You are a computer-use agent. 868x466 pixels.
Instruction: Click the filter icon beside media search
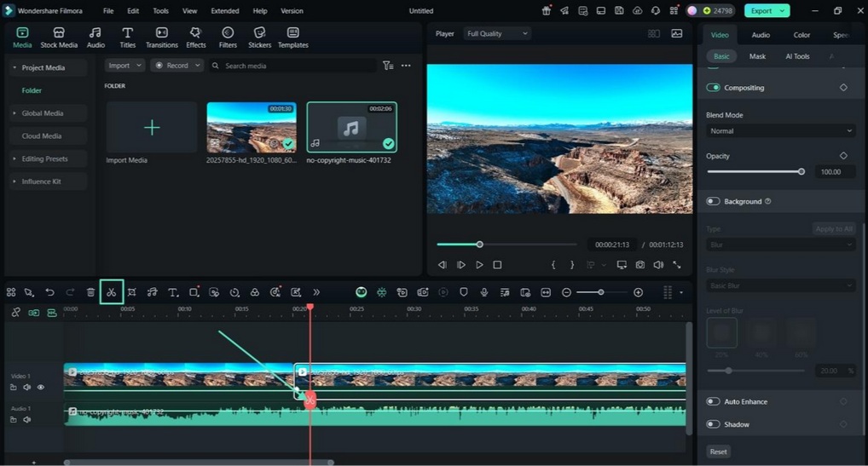[388, 66]
